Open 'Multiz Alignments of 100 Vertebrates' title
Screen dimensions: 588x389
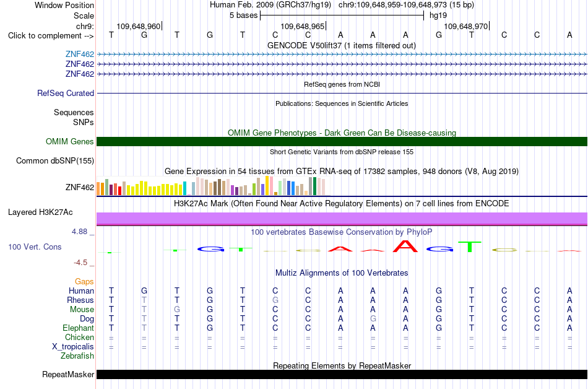[x=342, y=273]
